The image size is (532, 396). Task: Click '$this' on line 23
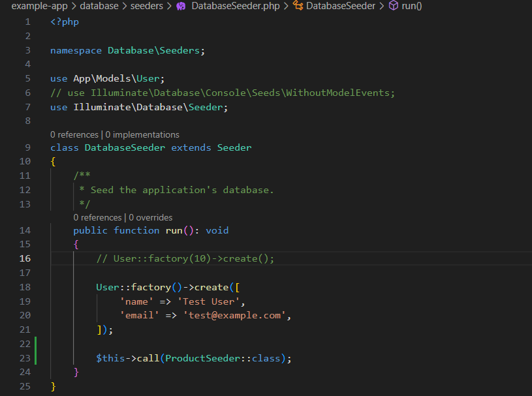(x=110, y=358)
